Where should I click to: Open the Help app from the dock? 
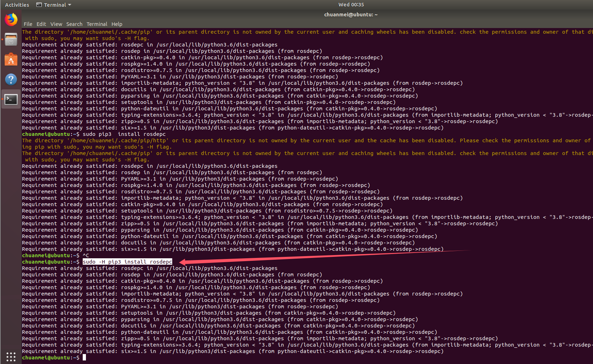click(11, 79)
